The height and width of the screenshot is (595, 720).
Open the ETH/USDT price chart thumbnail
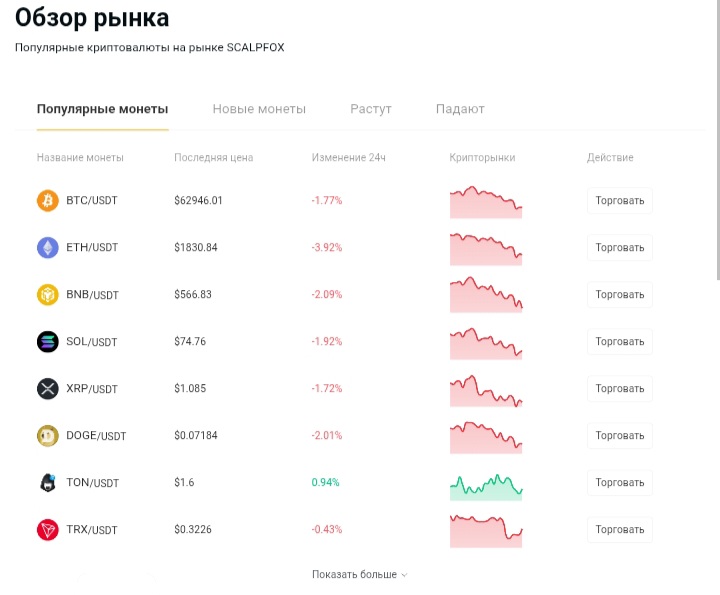(486, 249)
